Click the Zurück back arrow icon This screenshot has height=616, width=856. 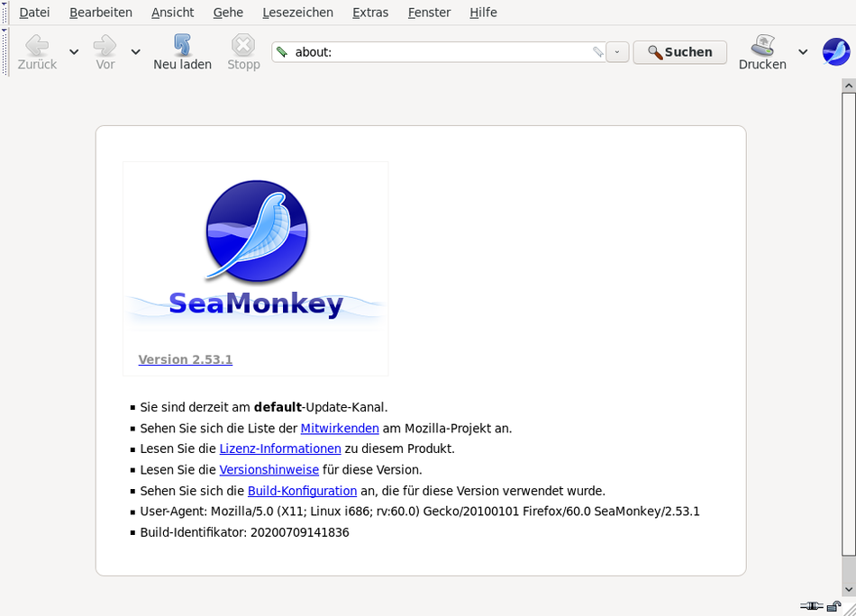[37, 45]
